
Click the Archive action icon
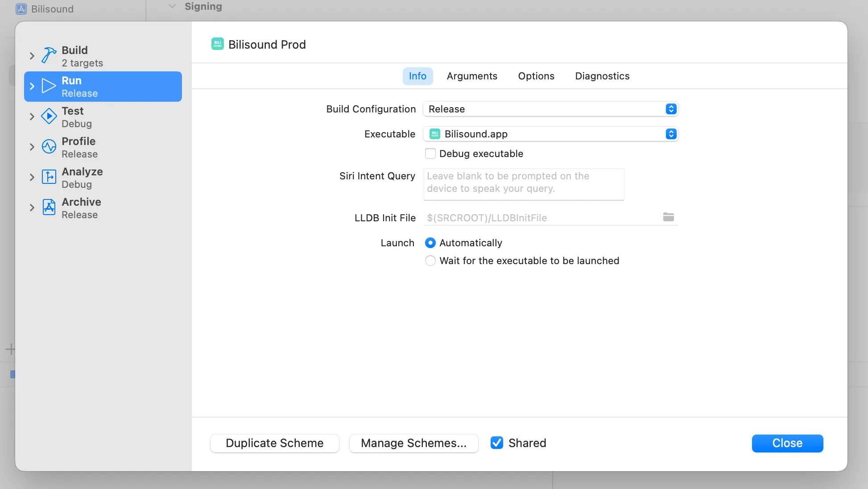(49, 207)
